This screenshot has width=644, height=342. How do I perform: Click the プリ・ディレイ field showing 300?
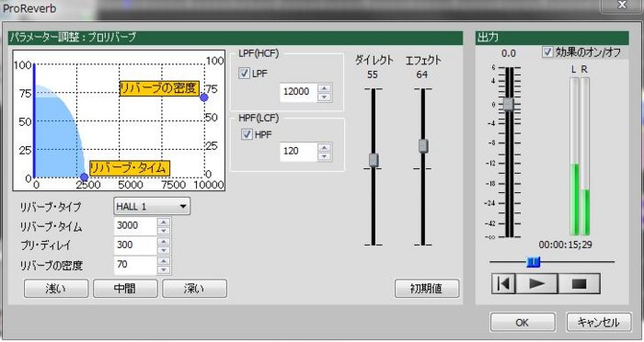pos(136,245)
